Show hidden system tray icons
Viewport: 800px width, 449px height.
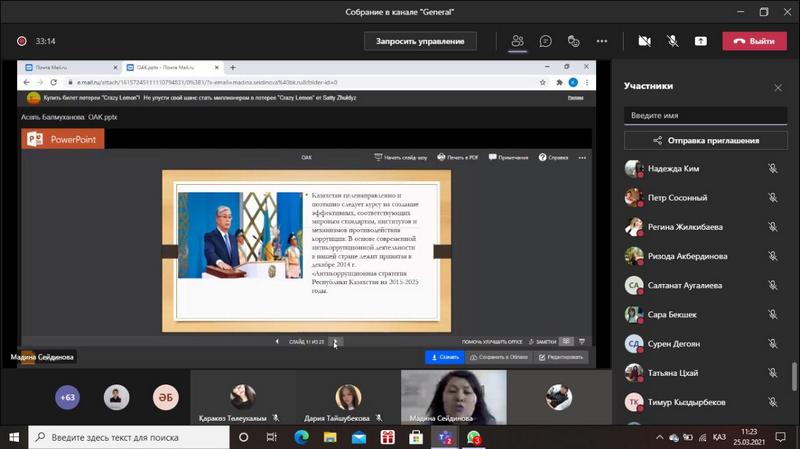coord(660,437)
